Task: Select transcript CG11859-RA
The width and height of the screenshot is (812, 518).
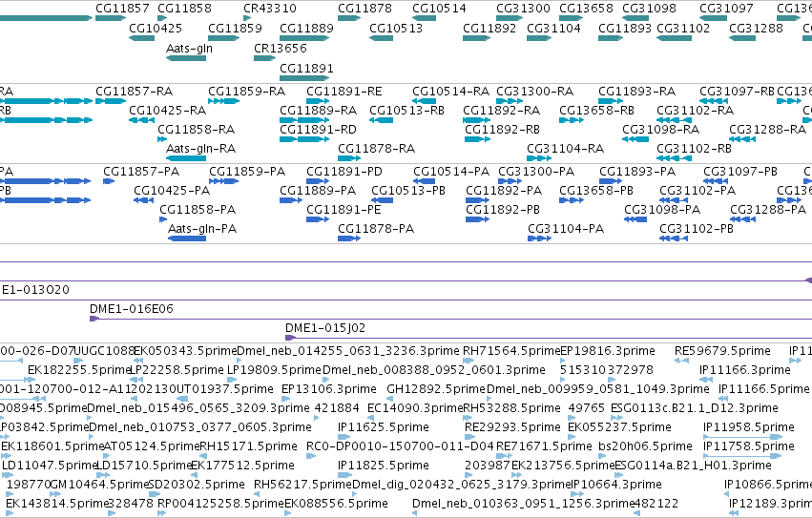Action: pos(246,92)
